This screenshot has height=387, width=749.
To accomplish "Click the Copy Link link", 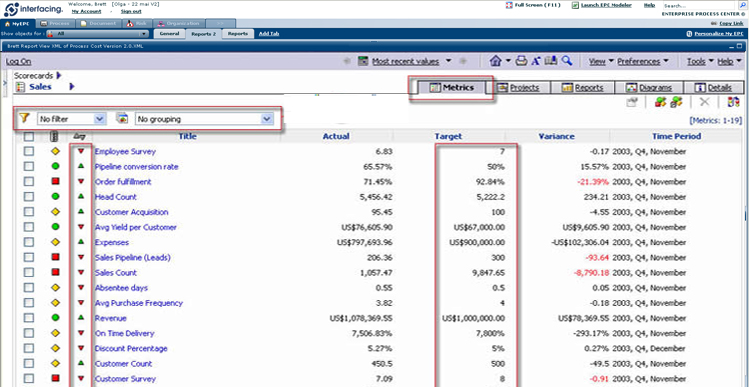I will tap(731, 23).
